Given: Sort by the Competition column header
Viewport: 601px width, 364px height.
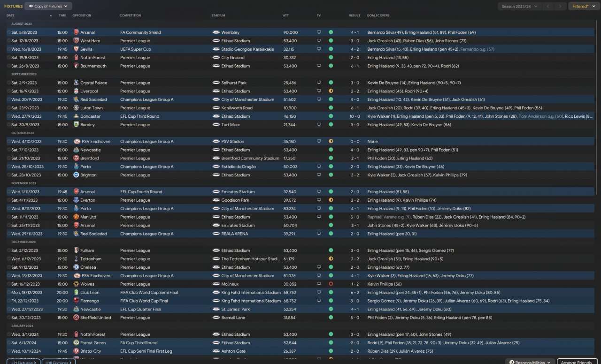Looking at the screenshot, I should tap(131, 15).
